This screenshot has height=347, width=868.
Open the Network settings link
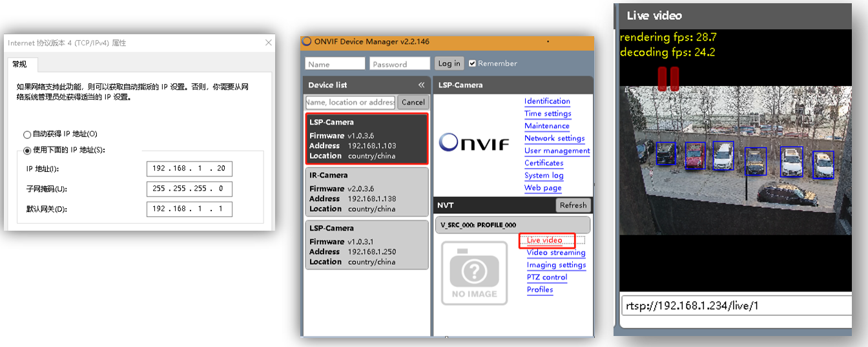tap(554, 138)
